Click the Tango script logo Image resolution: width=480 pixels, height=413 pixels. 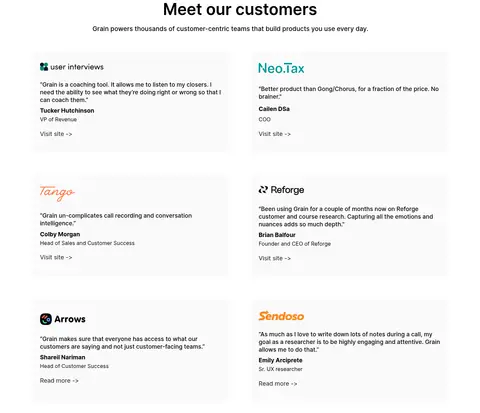tap(57, 193)
